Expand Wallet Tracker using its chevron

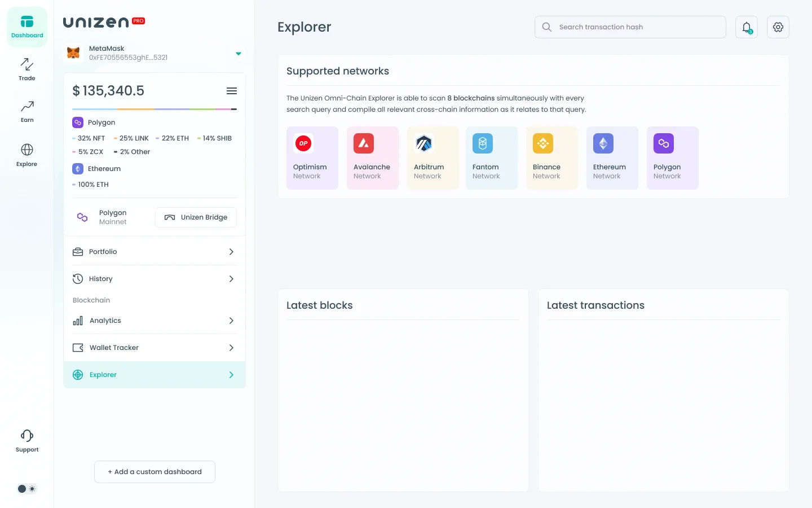[231, 348]
